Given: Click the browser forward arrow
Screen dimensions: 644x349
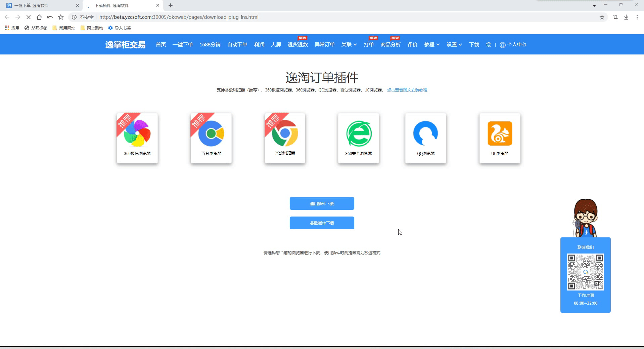Looking at the screenshot, I should point(18,17).
